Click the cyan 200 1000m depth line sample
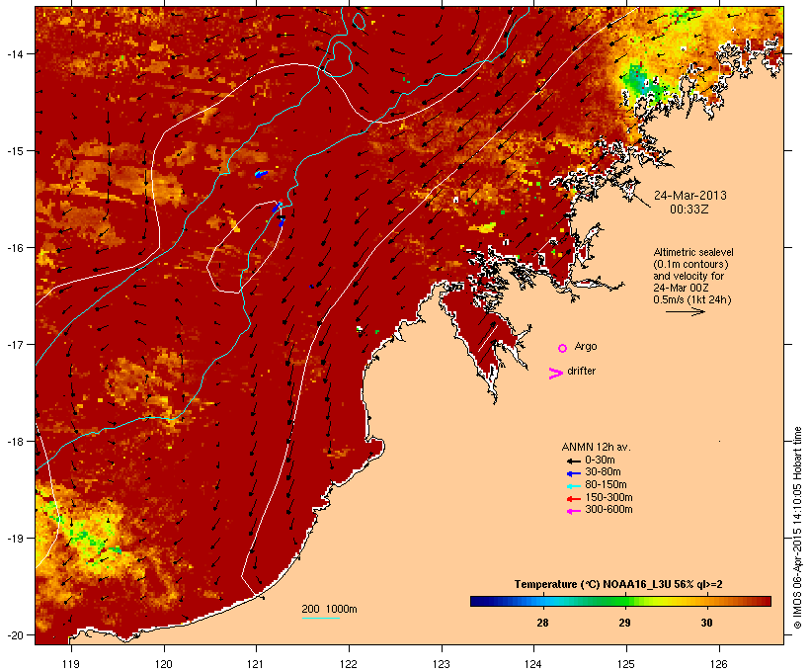Screen dimensions: 810x672 [320, 618]
